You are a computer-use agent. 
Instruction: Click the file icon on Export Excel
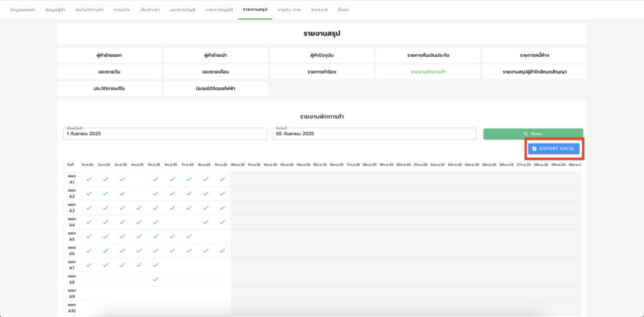point(535,148)
